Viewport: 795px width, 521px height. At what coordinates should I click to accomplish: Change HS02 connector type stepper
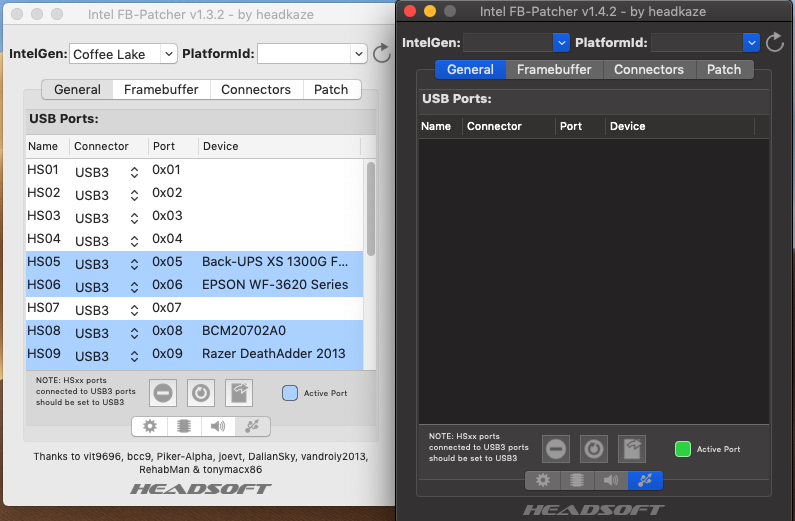134,195
